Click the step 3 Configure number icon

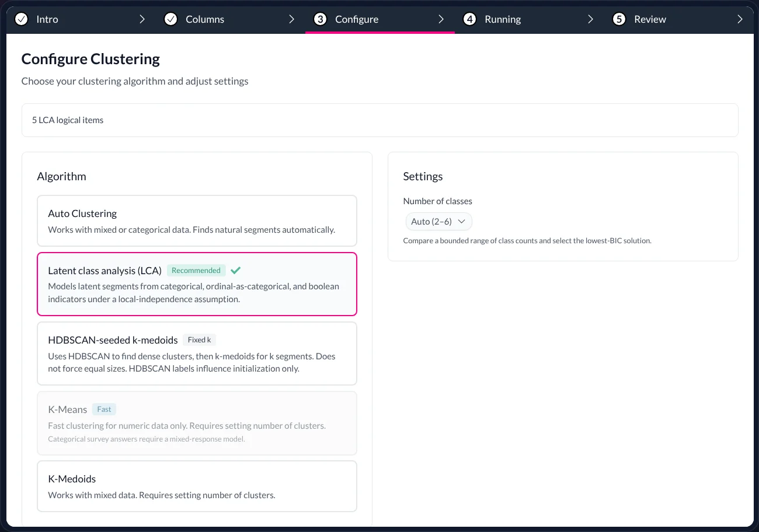[320, 19]
